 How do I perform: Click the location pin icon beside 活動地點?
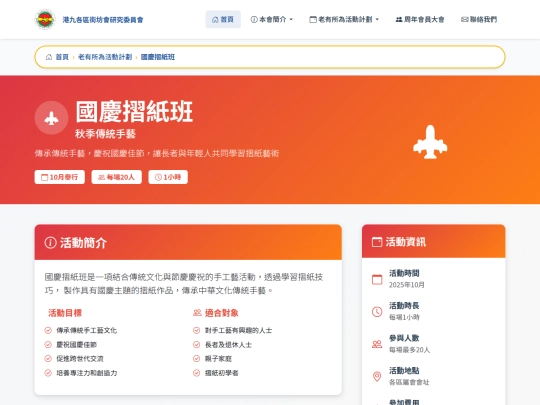point(377,376)
